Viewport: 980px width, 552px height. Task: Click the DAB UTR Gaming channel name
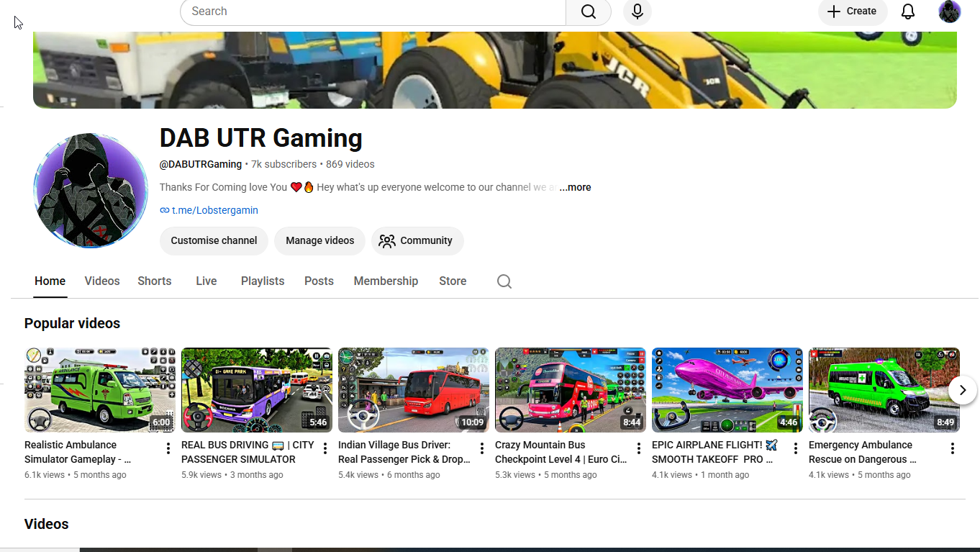click(261, 138)
